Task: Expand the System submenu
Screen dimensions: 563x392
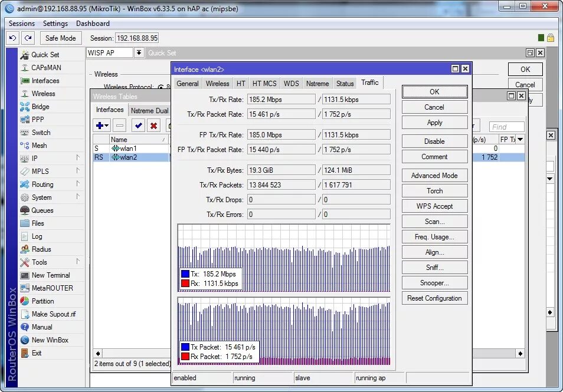Action: pos(78,196)
